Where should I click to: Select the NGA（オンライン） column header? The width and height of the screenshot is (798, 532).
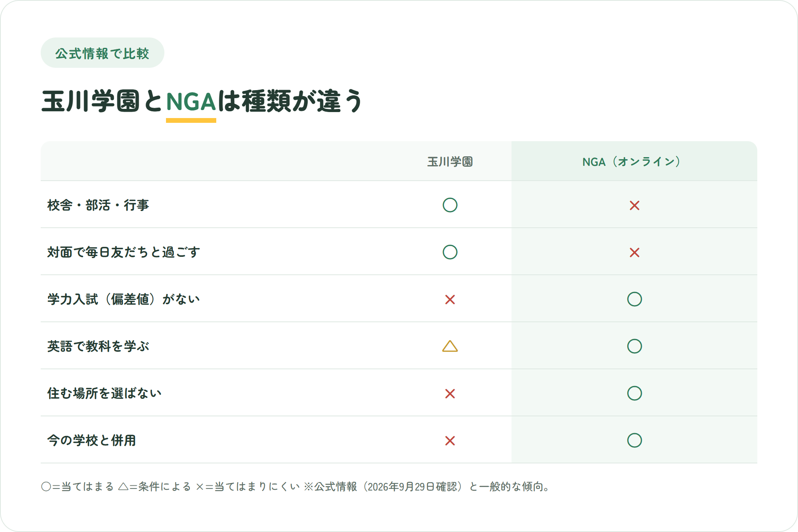[x=634, y=162]
